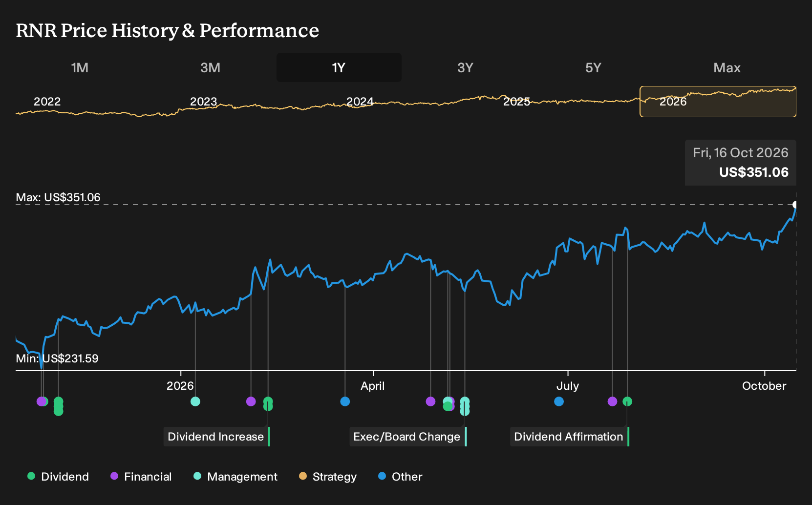Click the April axis label
The height and width of the screenshot is (505, 812).
point(372,386)
